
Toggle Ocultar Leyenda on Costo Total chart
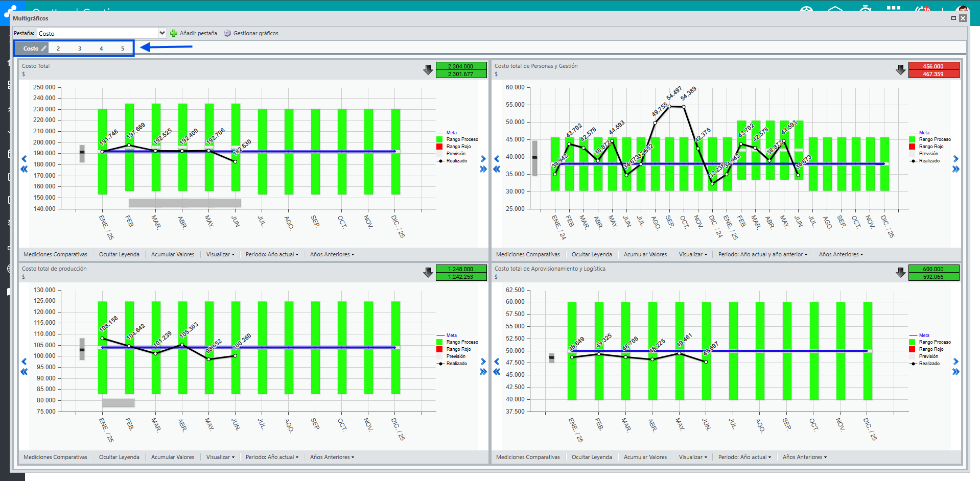pos(119,254)
